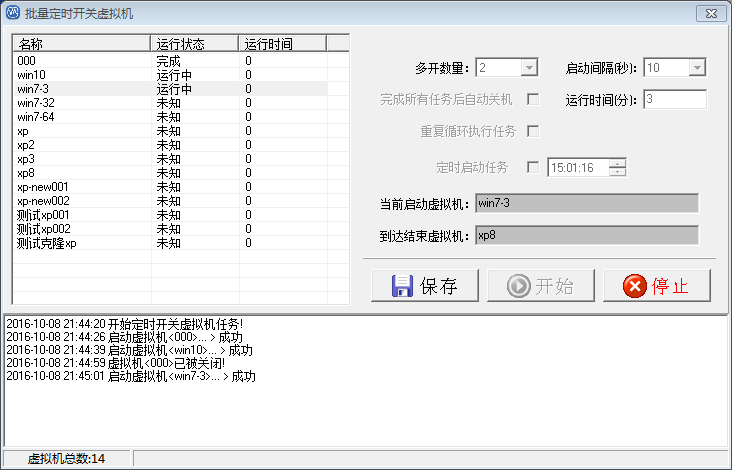Screen dimensions: 732x470
Task: Click the 当前启动虚拟机 field showing win7-3
Action: tap(587, 203)
